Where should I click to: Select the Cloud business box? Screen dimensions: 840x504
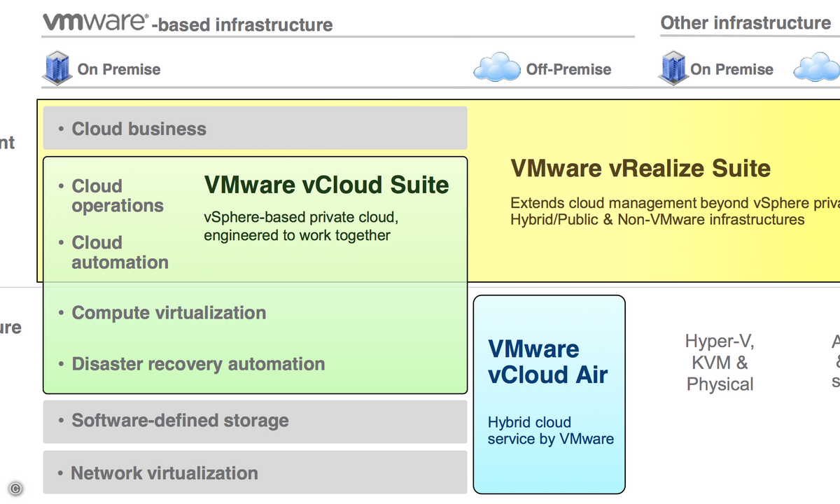tap(255, 128)
